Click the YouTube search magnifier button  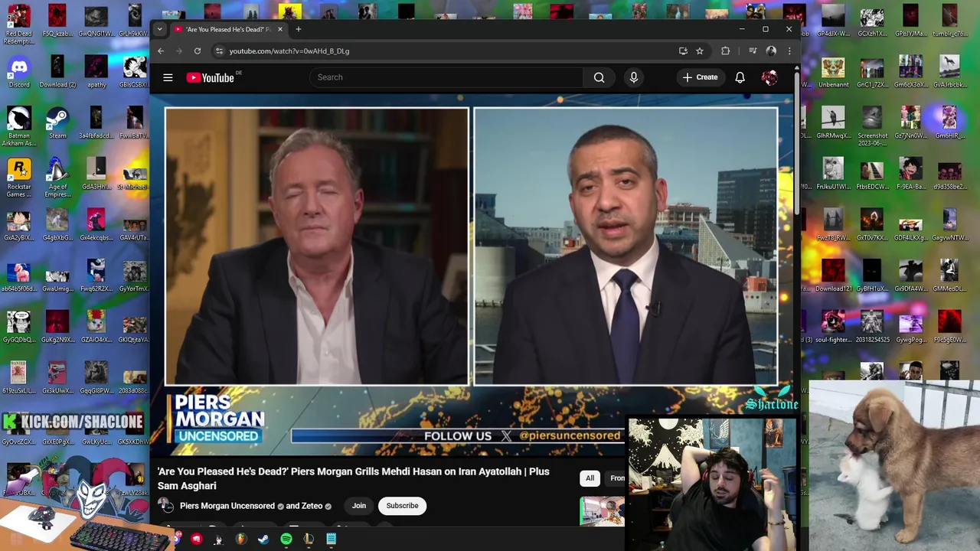coord(599,77)
